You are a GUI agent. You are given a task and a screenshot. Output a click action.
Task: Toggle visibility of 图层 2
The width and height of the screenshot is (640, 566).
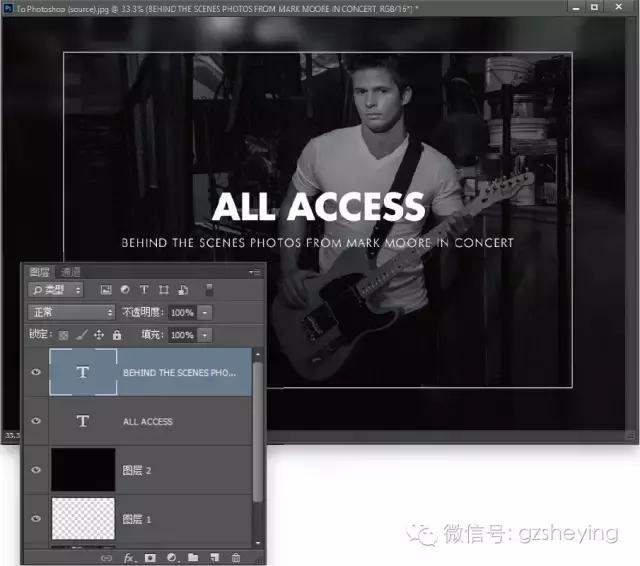click(36, 470)
